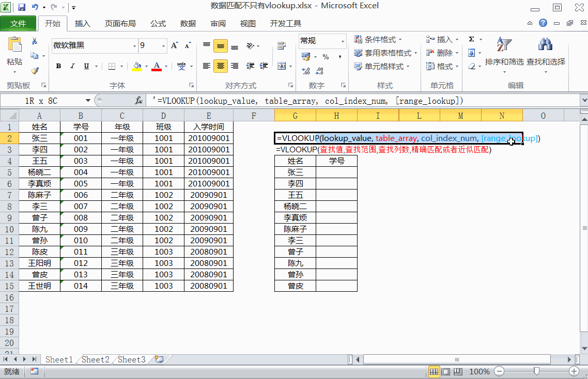The width and height of the screenshot is (588, 379).
Task: Click the fx insert function icon
Action: 139,101
